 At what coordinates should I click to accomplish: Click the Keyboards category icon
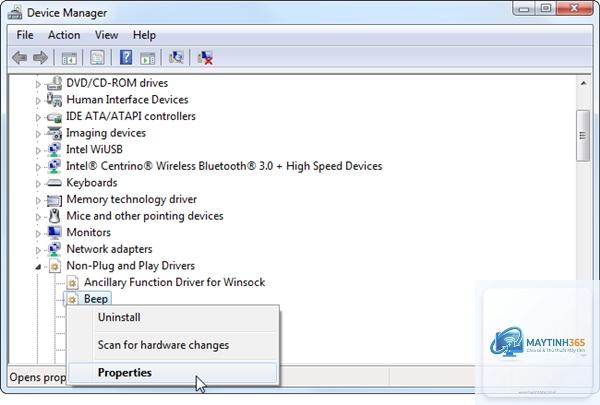54,183
